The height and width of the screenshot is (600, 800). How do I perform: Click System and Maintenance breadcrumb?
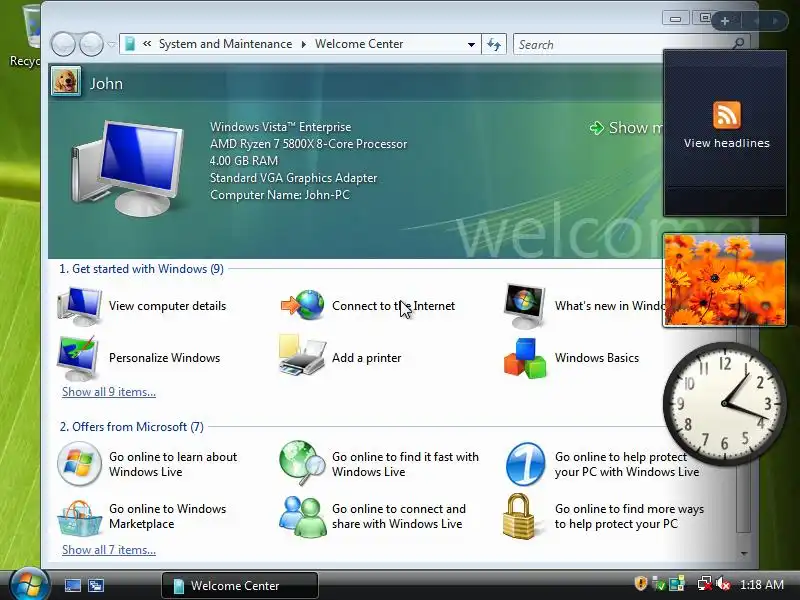click(225, 44)
